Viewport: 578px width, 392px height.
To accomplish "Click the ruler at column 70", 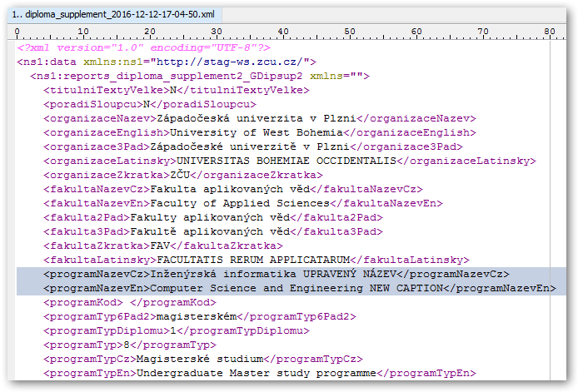I will point(483,32).
